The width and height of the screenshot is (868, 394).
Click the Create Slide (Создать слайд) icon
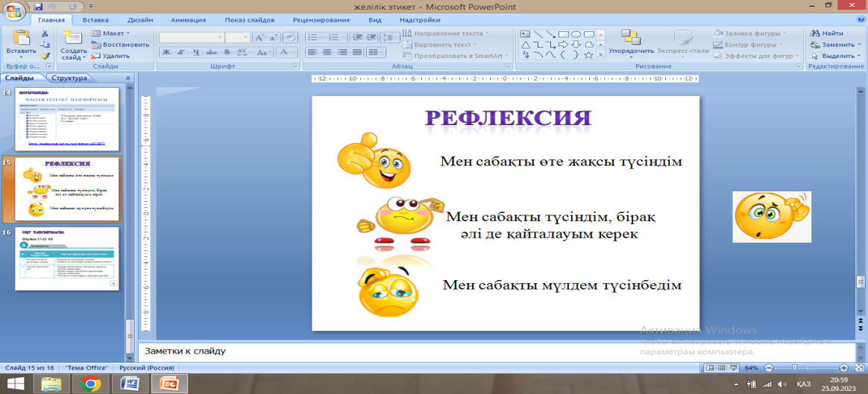click(72, 38)
